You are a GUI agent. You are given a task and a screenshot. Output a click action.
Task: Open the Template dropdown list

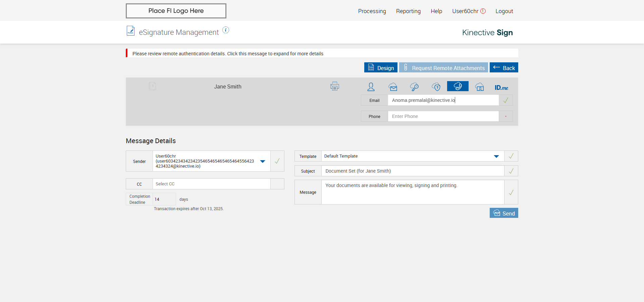pyautogui.click(x=496, y=156)
